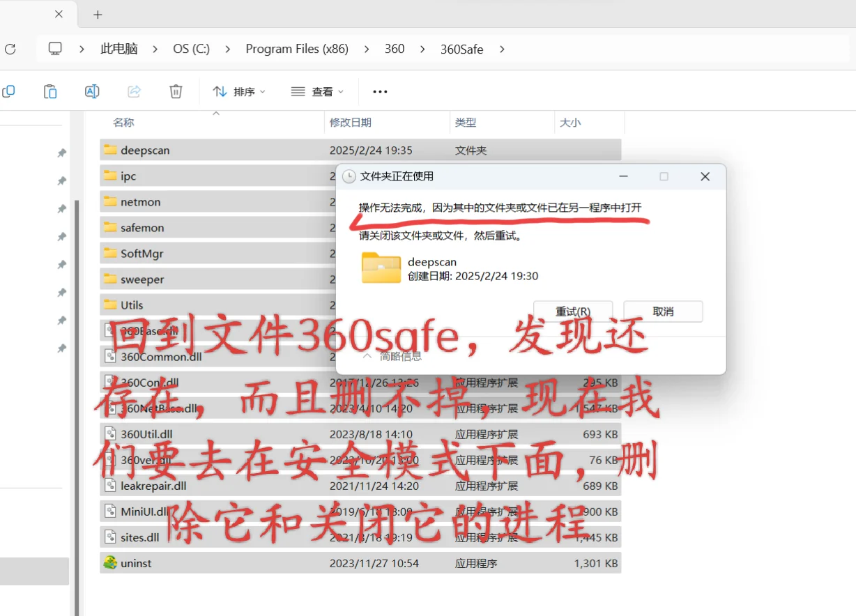The height and width of the screenshot is (616, 856).
Task: Click the SoftMgr folder icon in the list
Action: 112,253
